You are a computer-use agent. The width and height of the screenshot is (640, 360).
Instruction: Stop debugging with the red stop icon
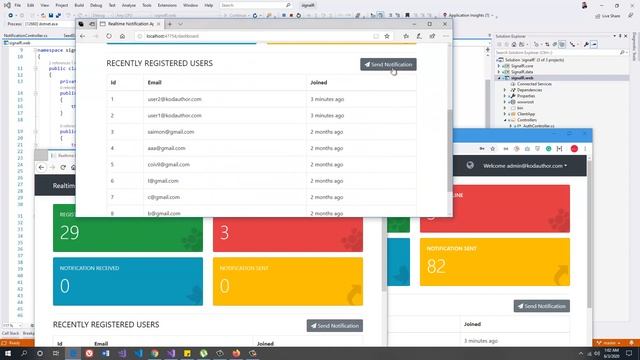click(291, 16)
